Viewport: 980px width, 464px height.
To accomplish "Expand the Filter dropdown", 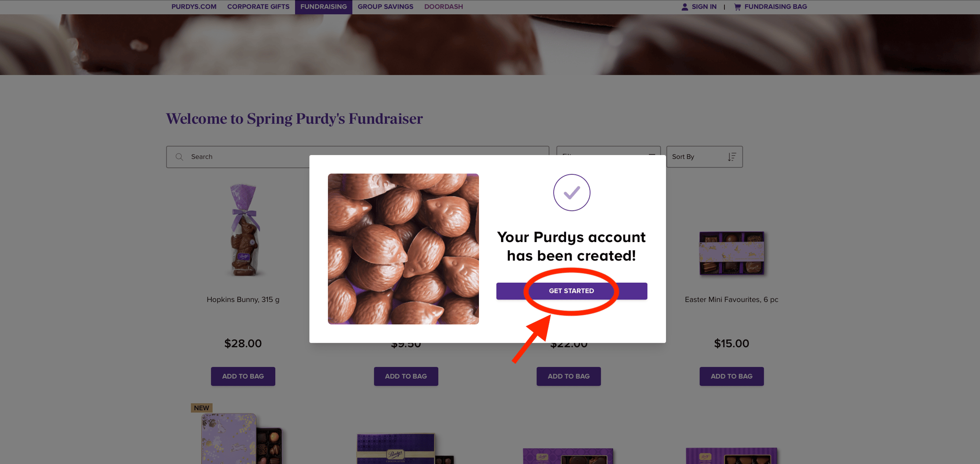I will coord(608,151).
